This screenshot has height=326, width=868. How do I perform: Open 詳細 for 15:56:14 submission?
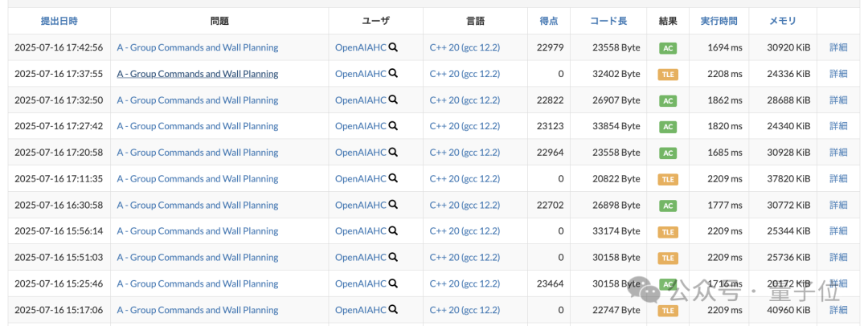(x=838, y=231)
